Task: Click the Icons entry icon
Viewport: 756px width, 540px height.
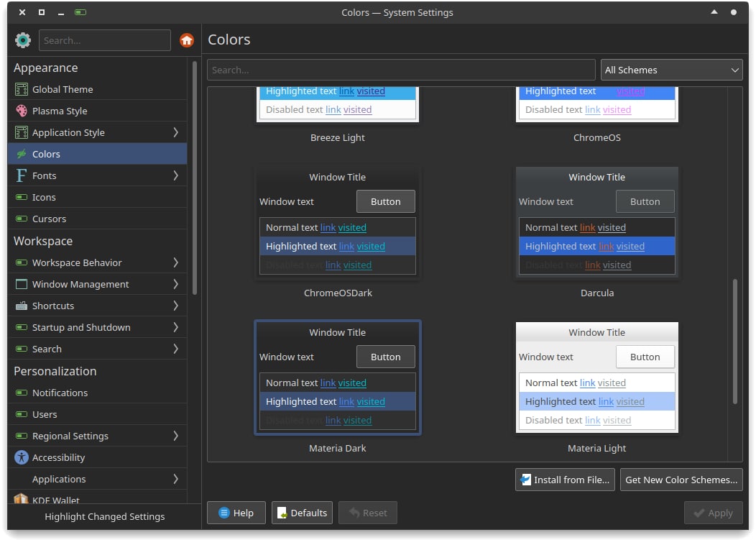Action: click(22, 197)
